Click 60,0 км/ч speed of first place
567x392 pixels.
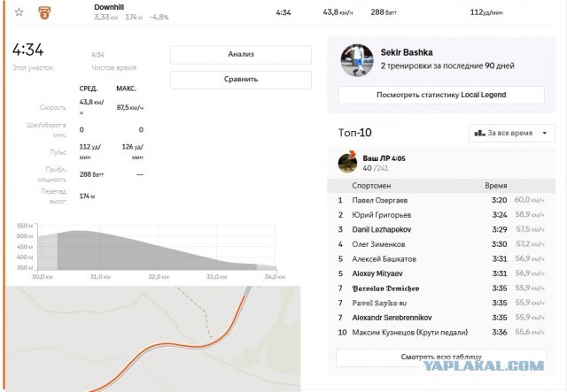click(x=529, y=200)
